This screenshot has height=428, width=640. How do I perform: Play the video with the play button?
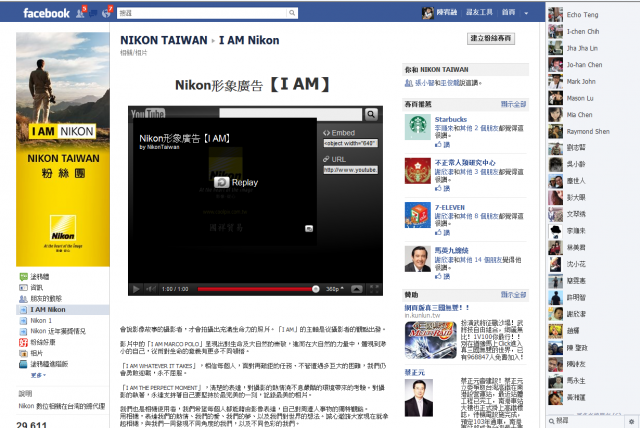[136, 289]
